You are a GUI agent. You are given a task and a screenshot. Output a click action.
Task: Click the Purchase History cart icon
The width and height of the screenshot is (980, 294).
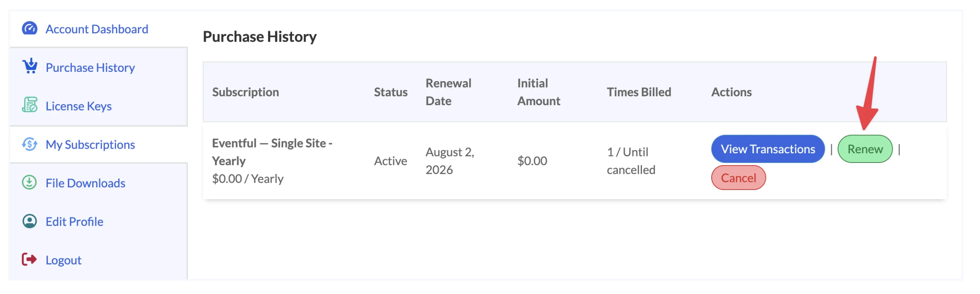click(x=29, y=66)
